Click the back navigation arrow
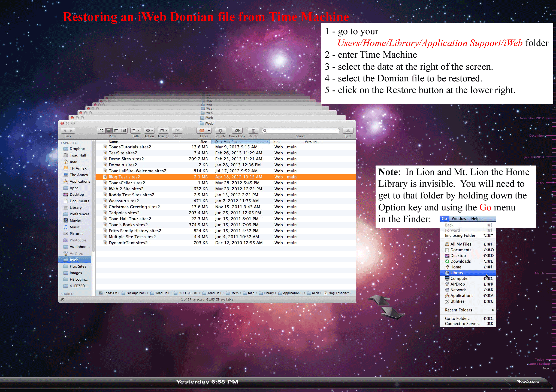Screen dimensions: 556x392 point(65,131)
